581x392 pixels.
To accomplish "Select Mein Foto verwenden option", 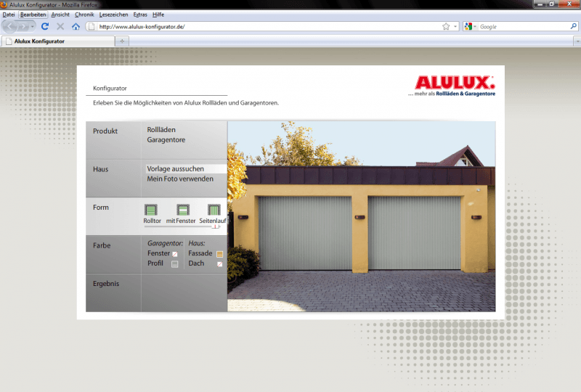I will coord(180,179).
